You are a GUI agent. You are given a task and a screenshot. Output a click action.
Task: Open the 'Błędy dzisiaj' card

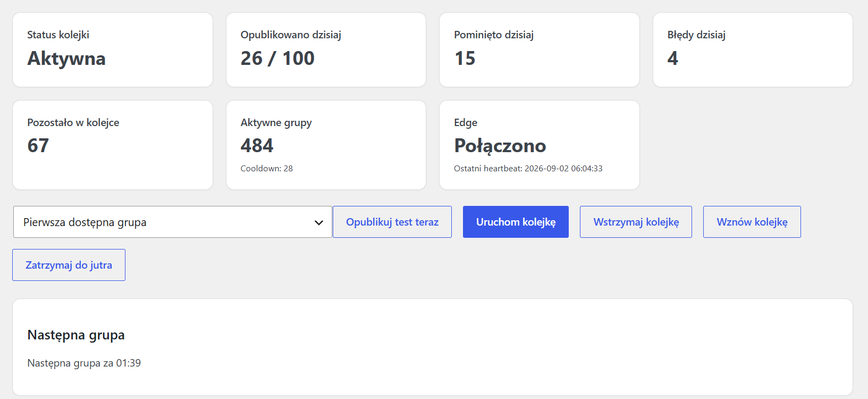(753, 50)
